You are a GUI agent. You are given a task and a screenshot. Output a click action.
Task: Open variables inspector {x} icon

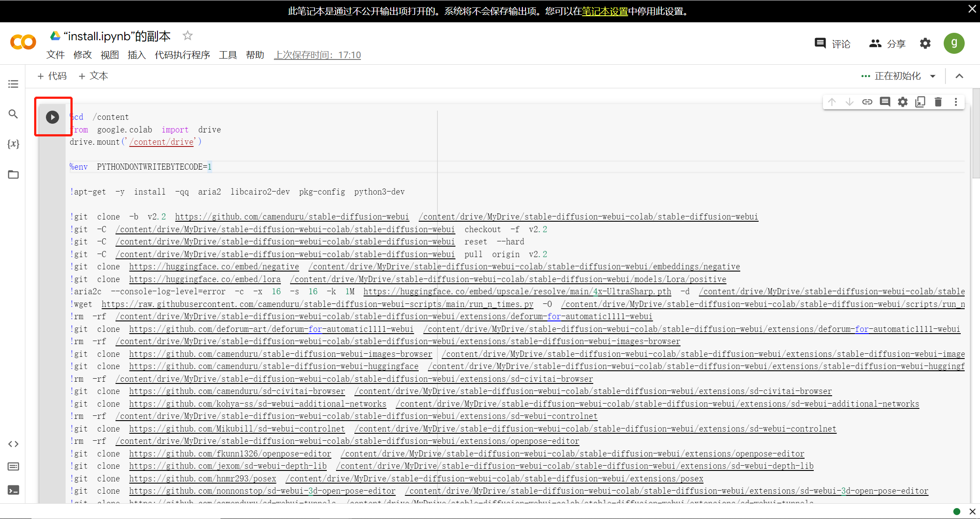pyautogui.click(x=13, y=144)
